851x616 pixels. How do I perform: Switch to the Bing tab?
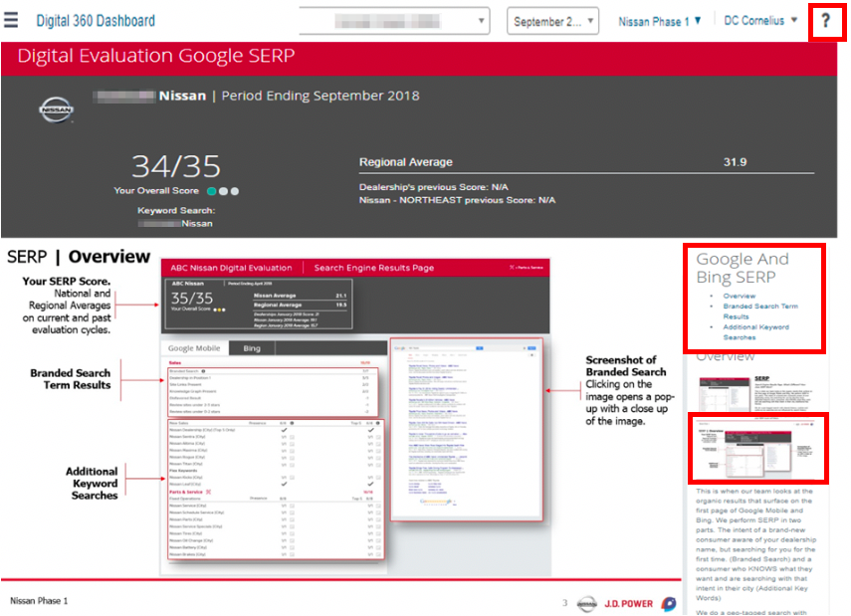tap(252, 348)
